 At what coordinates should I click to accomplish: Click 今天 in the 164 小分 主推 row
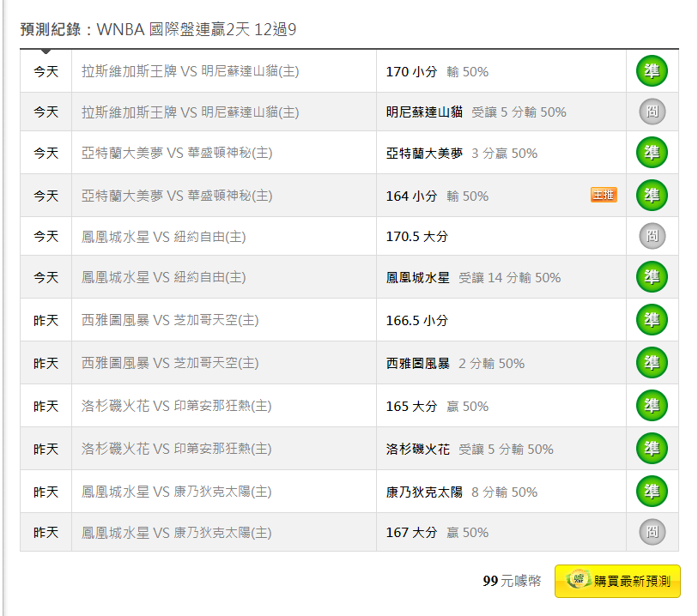click(x=46, y=196)
